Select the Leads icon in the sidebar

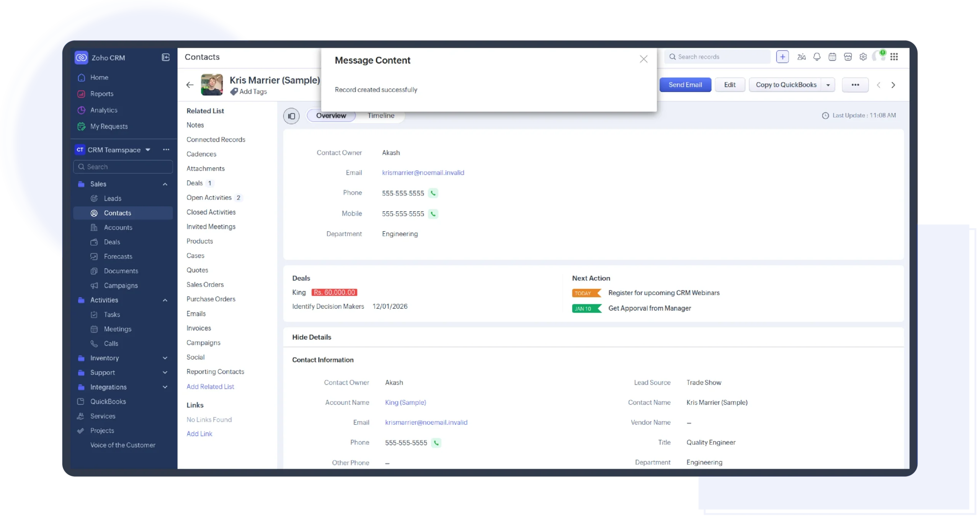click(x=94, y=198)
